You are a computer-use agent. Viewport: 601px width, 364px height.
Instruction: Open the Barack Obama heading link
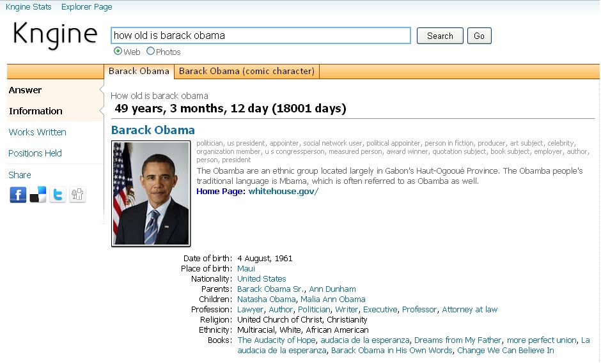(x=153, y=130)
